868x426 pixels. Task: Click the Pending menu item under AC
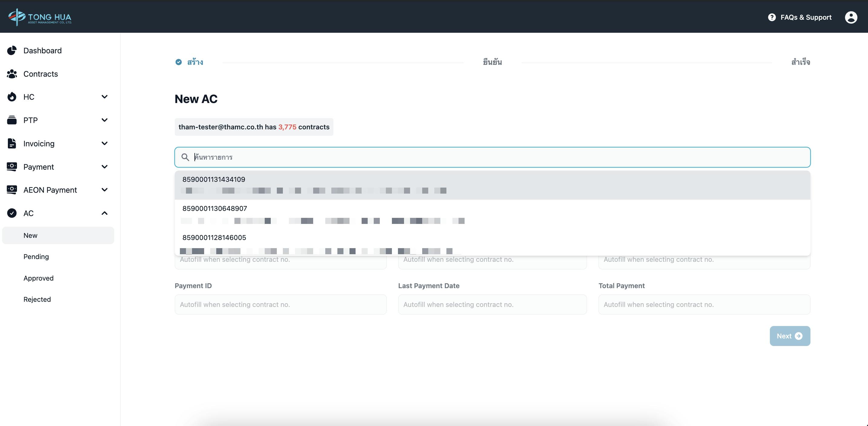click(x=36, y=257)
